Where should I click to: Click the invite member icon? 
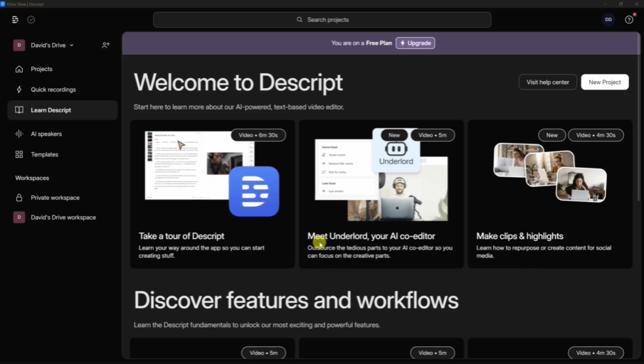pos(105,45)
